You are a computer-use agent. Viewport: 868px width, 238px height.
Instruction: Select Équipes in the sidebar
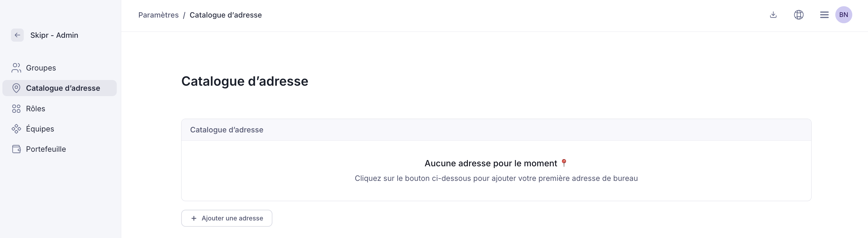coord(40,129)
